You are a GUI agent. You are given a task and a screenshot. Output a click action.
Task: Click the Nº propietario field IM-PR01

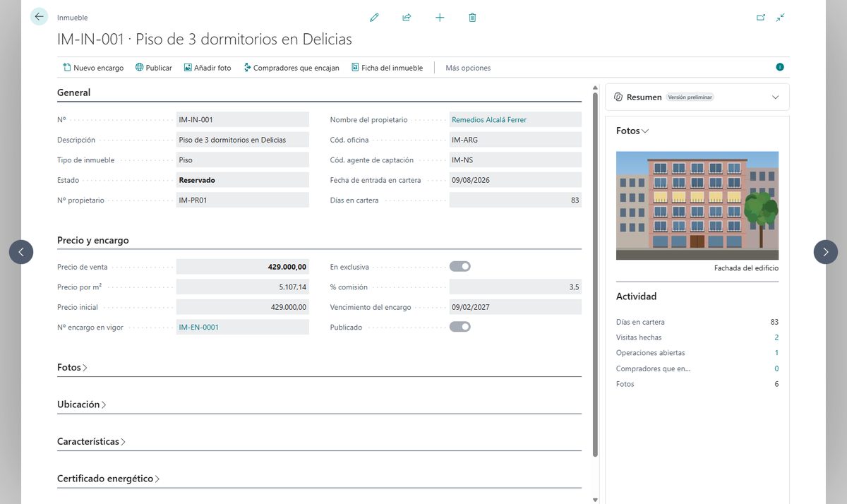(x=243, y=200)
